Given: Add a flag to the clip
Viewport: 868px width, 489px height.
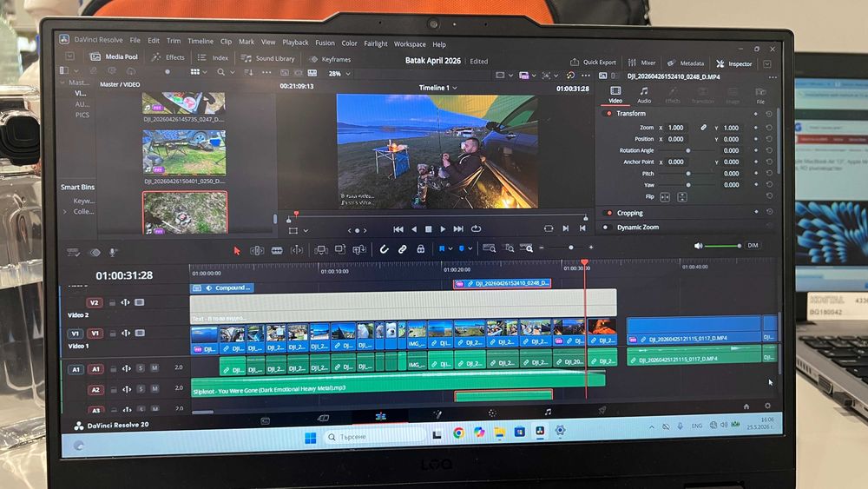Looking at the screenshot, I should (442, 248).
